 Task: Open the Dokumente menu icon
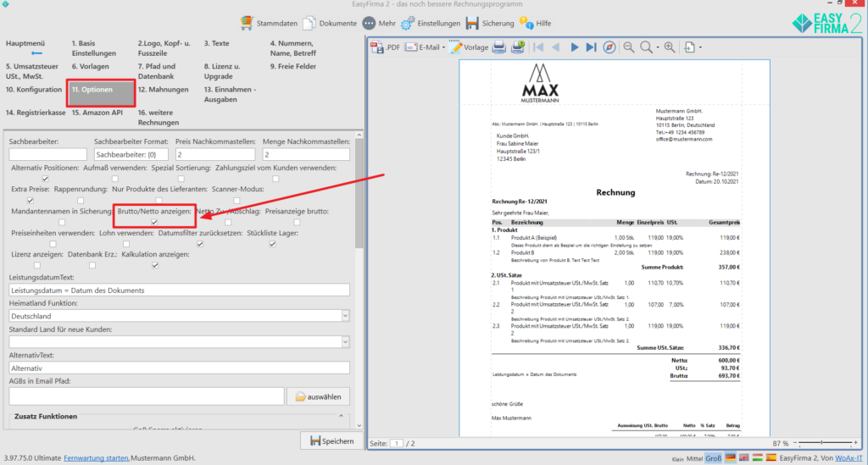point(309,23)
